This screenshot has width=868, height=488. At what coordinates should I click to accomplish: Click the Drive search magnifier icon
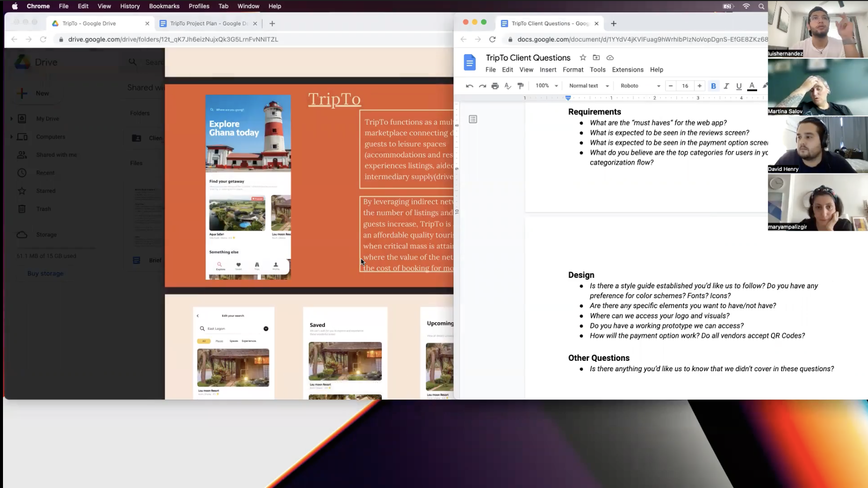132,62
